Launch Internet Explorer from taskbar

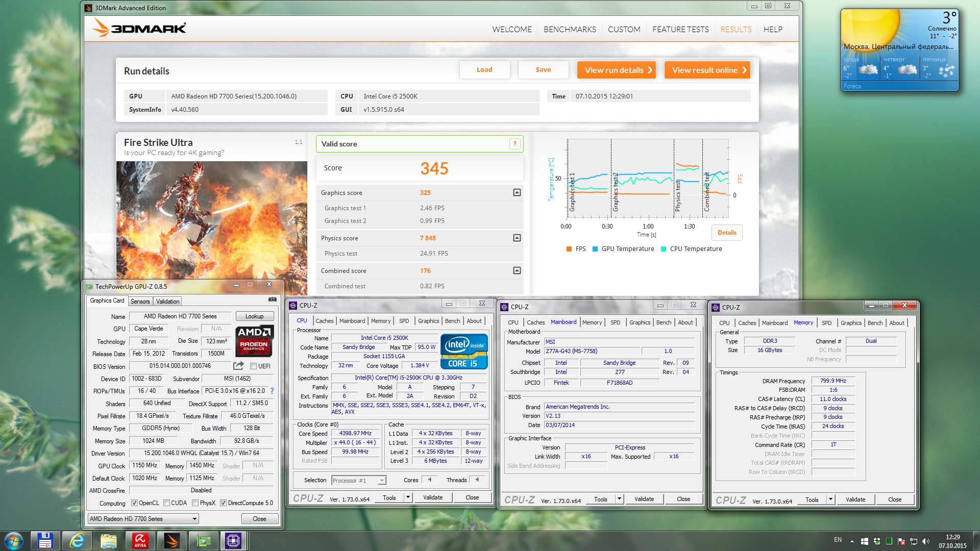point(77,541)
